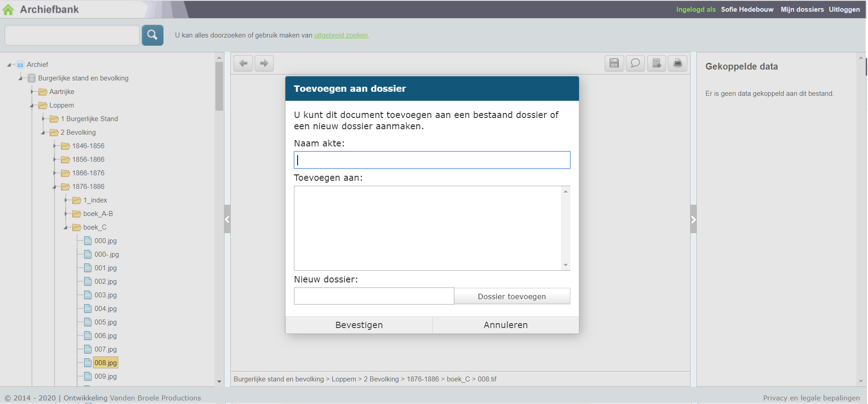Click the Dossier toevoegen button
Image resolution: width=868 pixels, height=404 pixels.
[512, 296]
